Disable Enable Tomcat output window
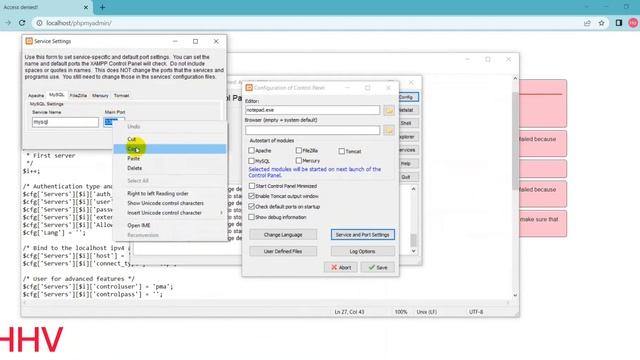Screen dimensions: 640x360 (252, 196)
